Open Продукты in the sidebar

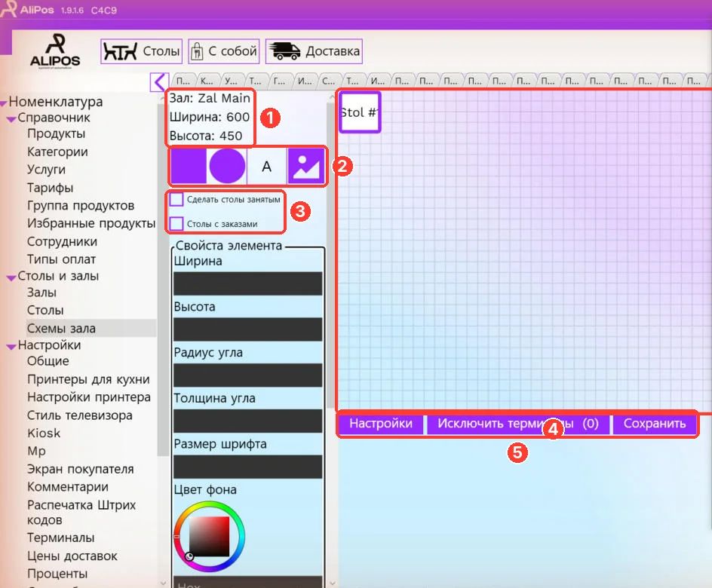[x=57, y=134]
